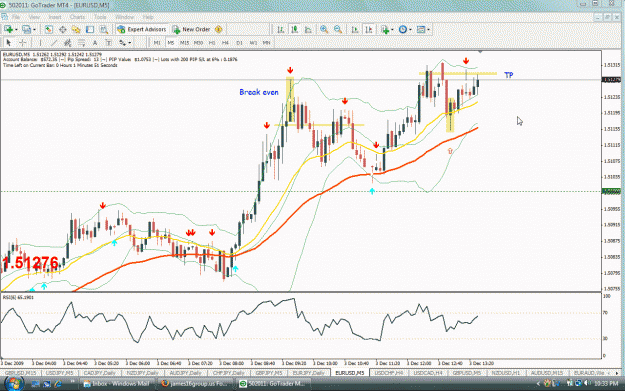Expand the Arrows dropdown arrow
This screenshot has width=625, height=391.
coord(130,43)
